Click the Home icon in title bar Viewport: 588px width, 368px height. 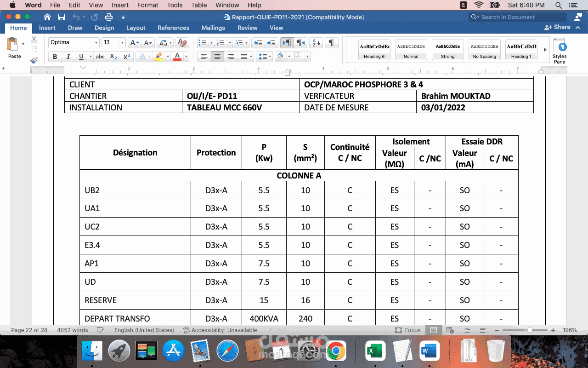[47, 17]
